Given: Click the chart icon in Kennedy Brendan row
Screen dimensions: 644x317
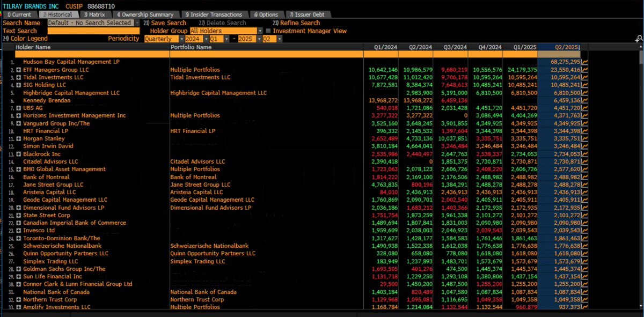Looking at the screenshot, I should click(585, 100).
